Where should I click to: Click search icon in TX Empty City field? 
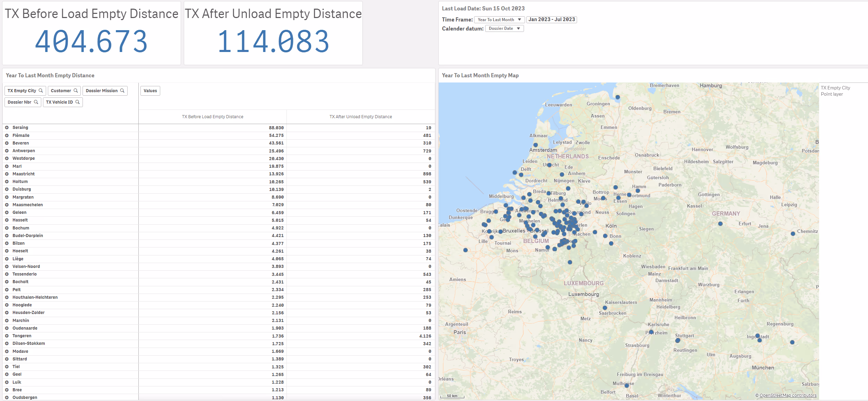41,91
